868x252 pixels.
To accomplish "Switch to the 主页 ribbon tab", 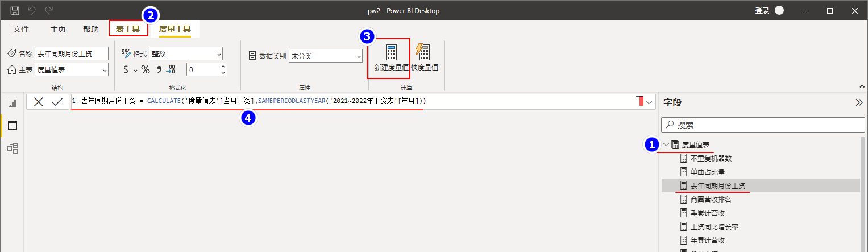I will pos(58,29).
